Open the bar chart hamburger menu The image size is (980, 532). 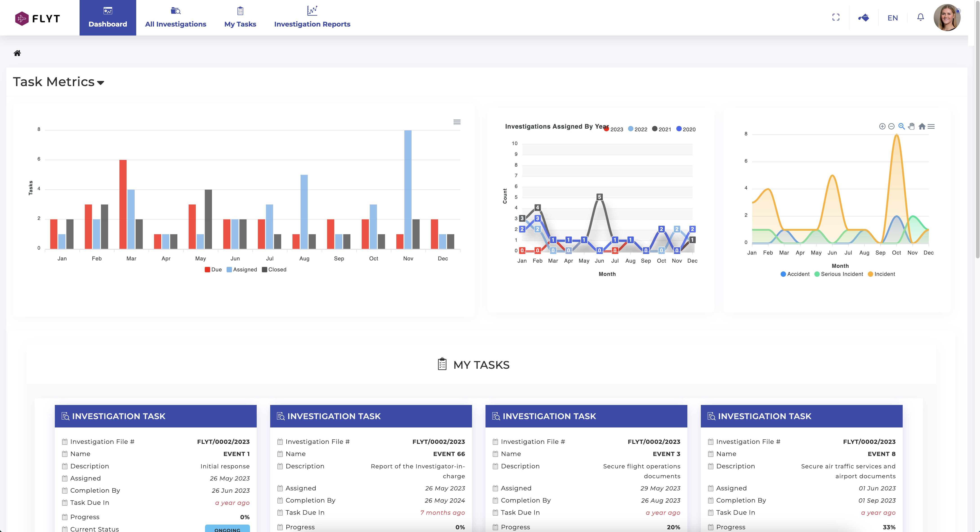457,122
